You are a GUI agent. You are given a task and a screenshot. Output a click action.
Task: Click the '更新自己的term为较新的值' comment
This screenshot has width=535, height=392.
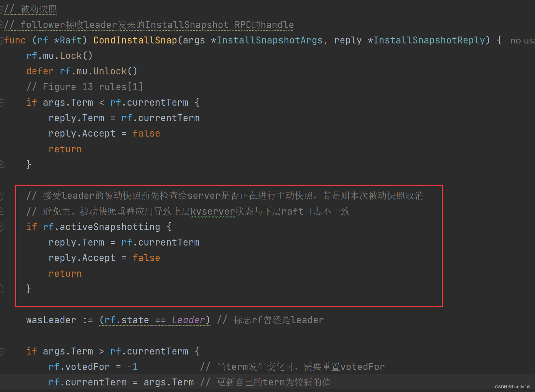[266, 382]
